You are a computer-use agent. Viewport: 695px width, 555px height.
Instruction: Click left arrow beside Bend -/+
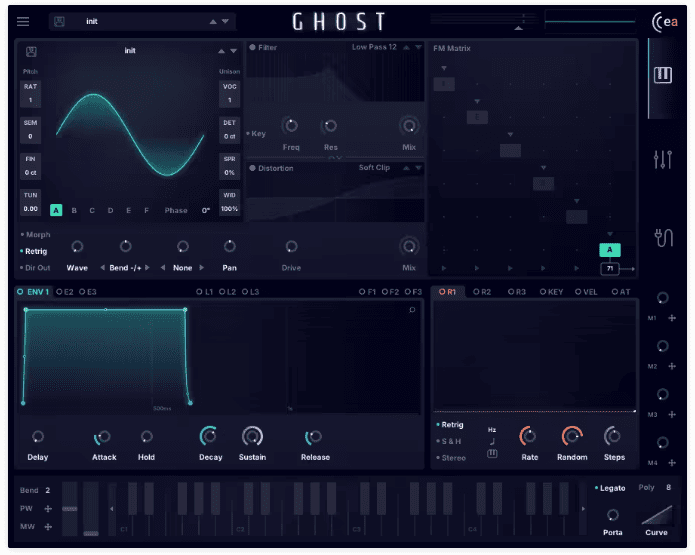(102, 268)
